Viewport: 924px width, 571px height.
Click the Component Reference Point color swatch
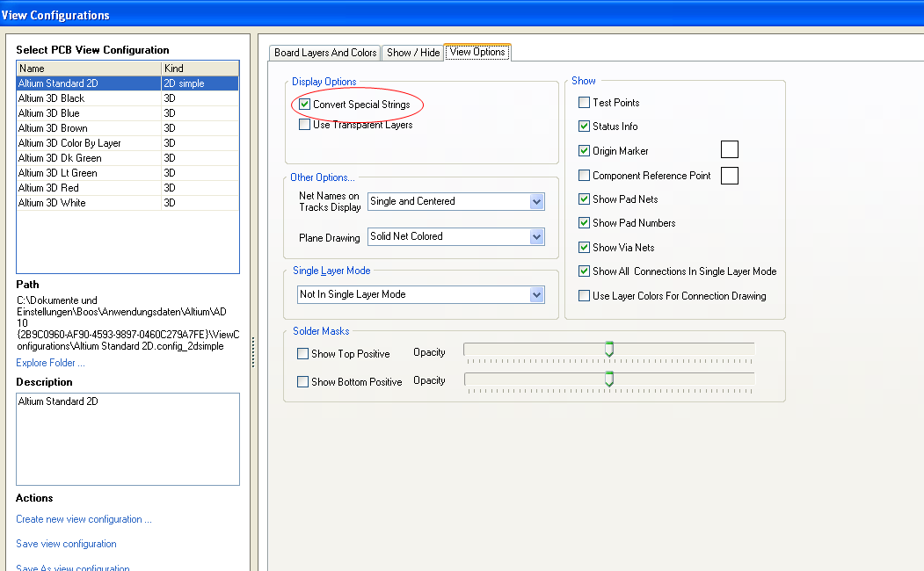tap(730, 176)
